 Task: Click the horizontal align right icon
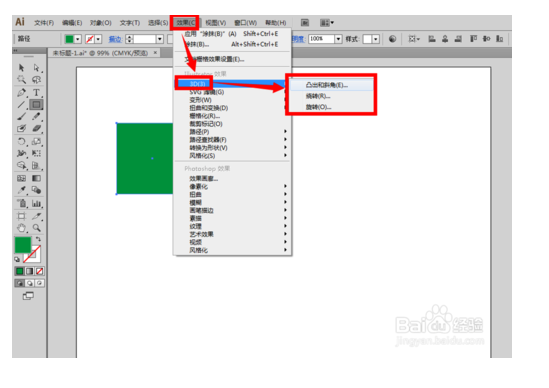click(458, 39)
